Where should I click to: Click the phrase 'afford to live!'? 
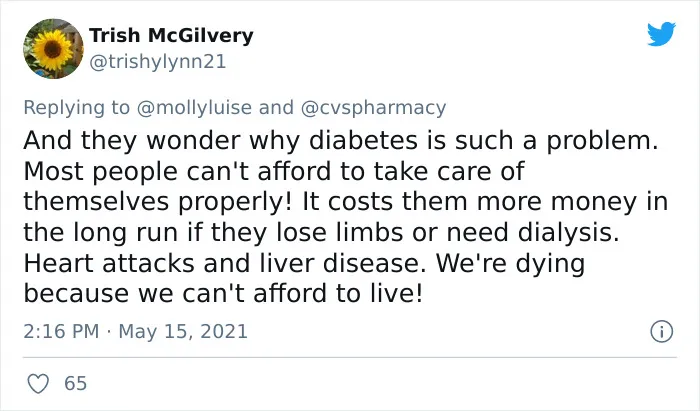338,294
